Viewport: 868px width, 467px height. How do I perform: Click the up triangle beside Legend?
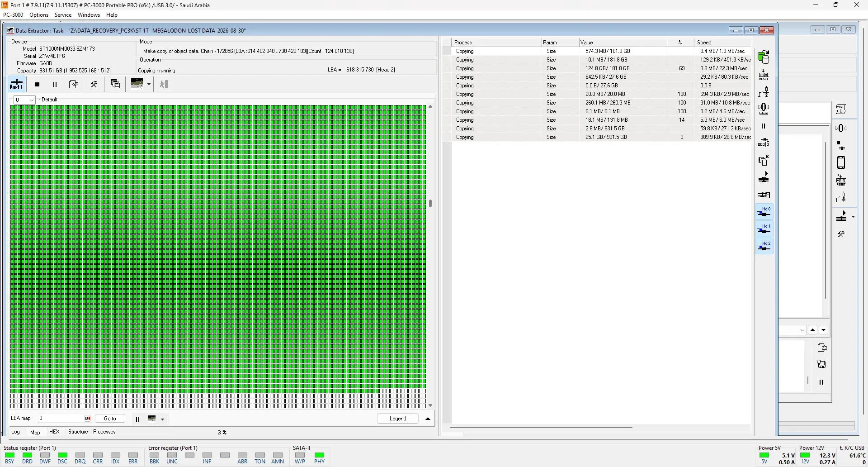coord(428,419)
